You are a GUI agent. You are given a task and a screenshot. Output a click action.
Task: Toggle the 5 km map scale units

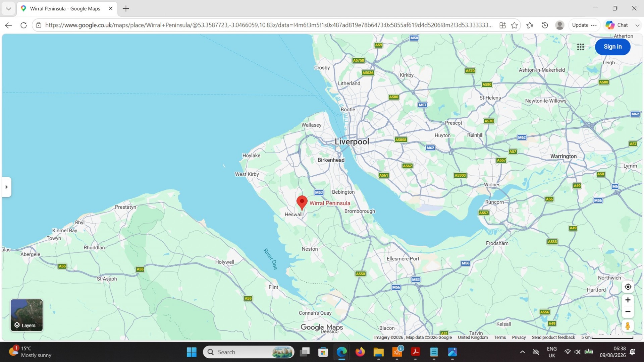(607, 338)
